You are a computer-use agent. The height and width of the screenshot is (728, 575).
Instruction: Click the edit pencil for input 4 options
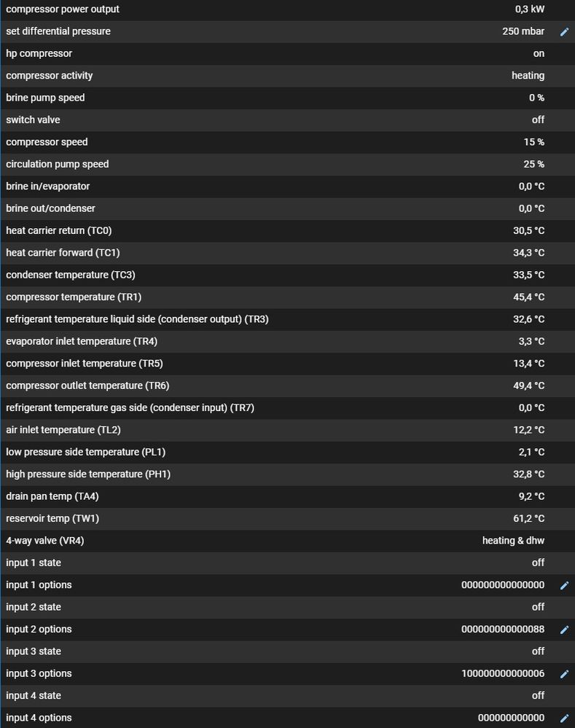563,719
